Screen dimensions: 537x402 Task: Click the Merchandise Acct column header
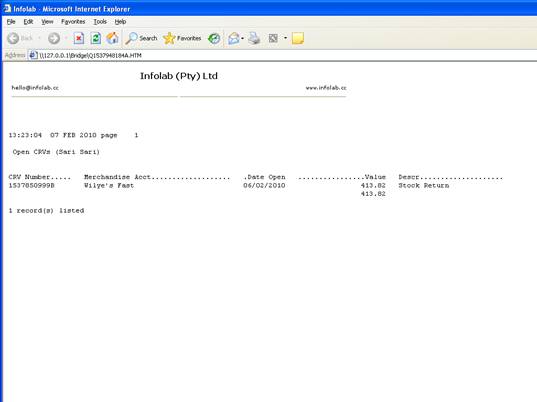point(157,177)
